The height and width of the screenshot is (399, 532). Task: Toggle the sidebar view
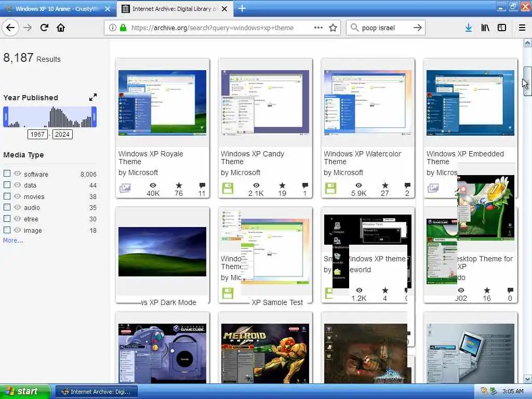pos(502,28)
